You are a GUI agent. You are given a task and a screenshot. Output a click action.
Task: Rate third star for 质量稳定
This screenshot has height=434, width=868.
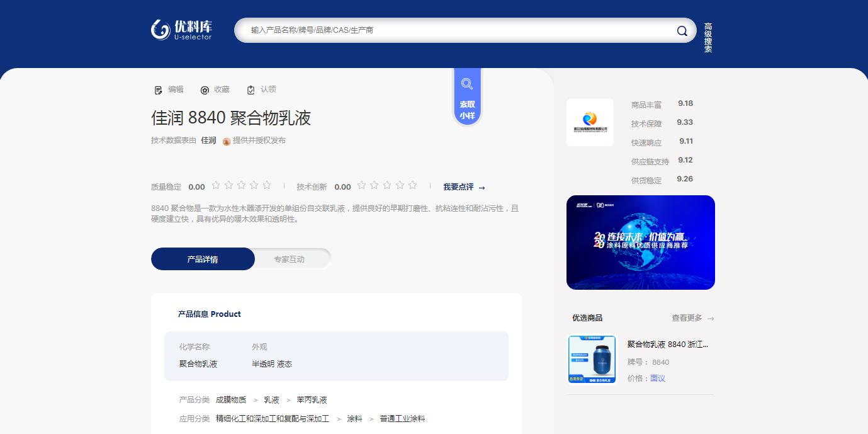241,185
